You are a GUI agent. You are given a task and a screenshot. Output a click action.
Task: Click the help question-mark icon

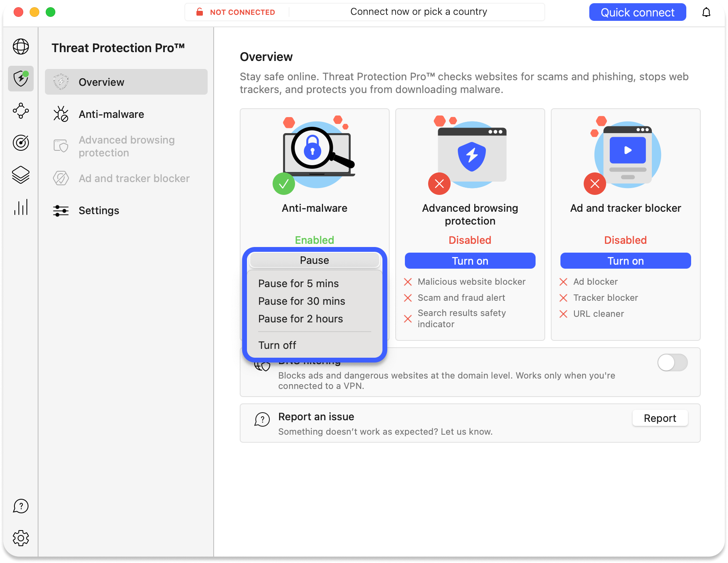tap(21, 506)
